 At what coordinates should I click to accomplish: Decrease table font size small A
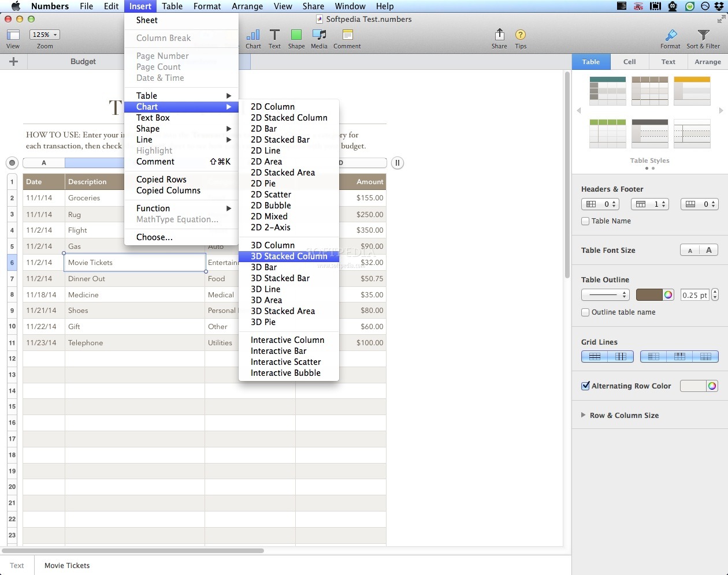pos(690,250)
